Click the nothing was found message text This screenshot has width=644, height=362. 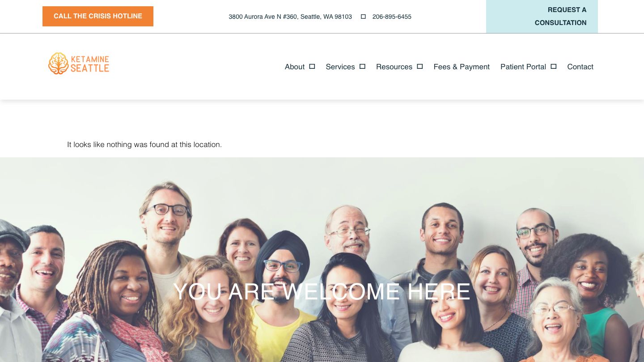(x=144, y=144)
